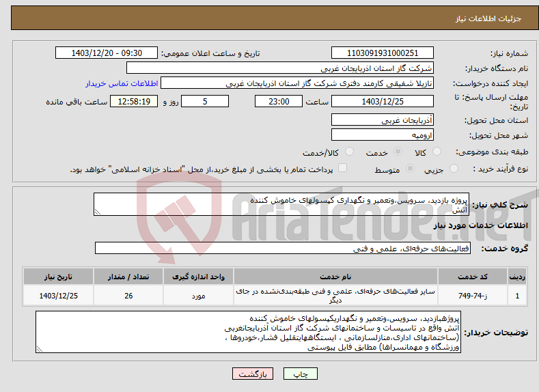The height and width of the screenshot is (392, 539).
Task: Select the کالا radio button
Action: 437,152
